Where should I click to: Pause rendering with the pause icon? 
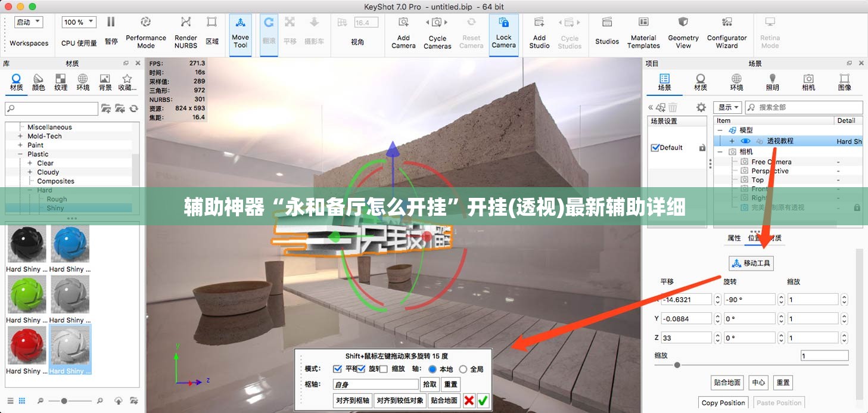pos(111,30)
